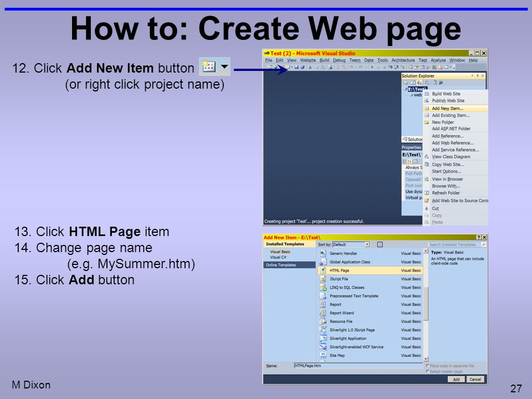Click the Solution Explorer auto-hide pin
Screen dimensions: 532x399
point(477,76)
